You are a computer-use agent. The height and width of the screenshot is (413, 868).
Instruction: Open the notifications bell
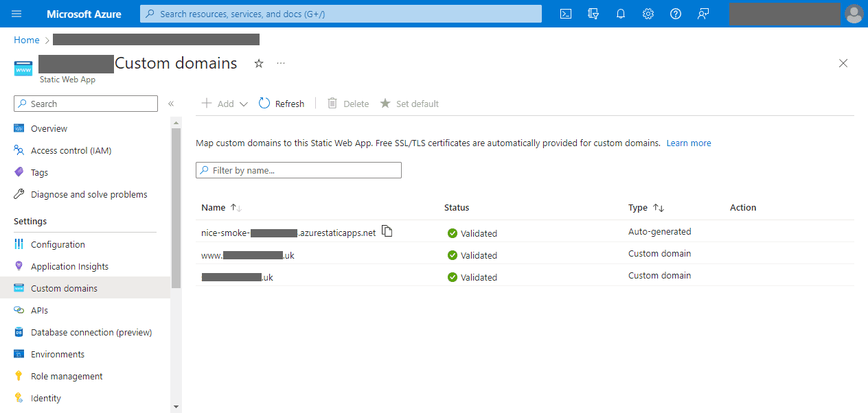[x=621, y=14]
